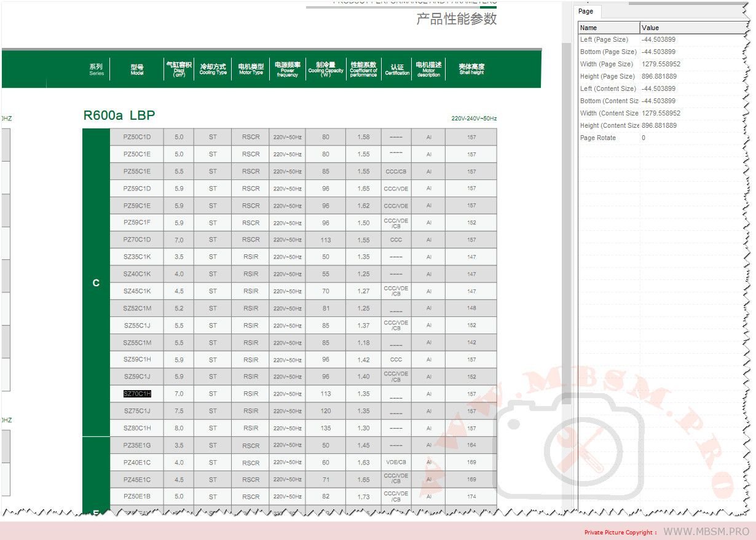This screenshot has height=540, width=756.
Task: Select the PZ50C1D model cell
Action: click(x=137, y=137)
